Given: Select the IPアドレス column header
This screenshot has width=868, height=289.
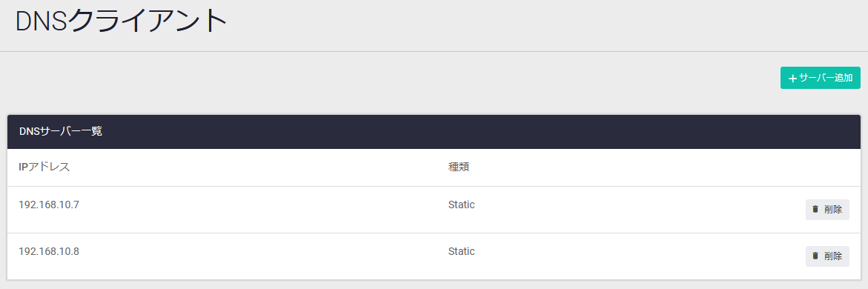Looking at the screenshot, I should coord(44,167).
